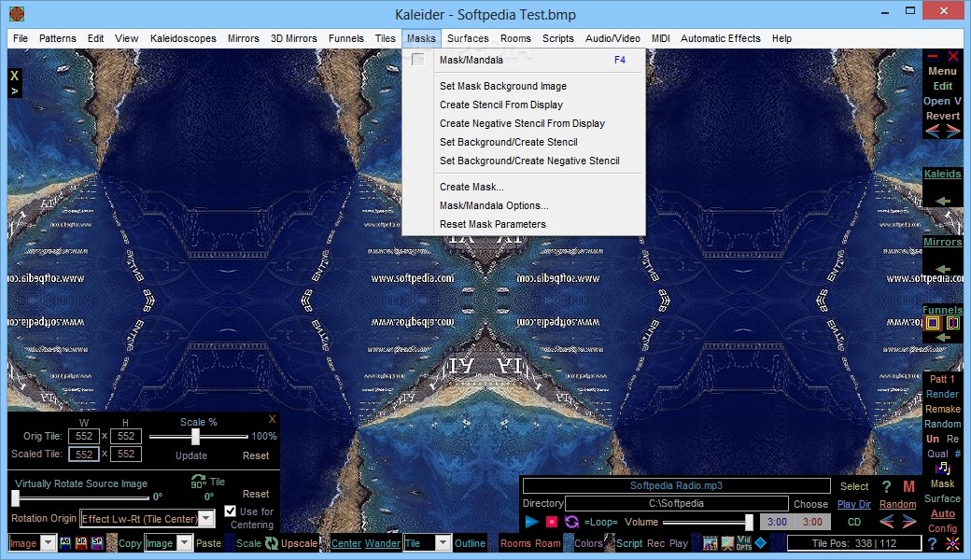Open the Vid Opts icon
The width and height of the screenshot is (971, 560).
coord(744,542)
